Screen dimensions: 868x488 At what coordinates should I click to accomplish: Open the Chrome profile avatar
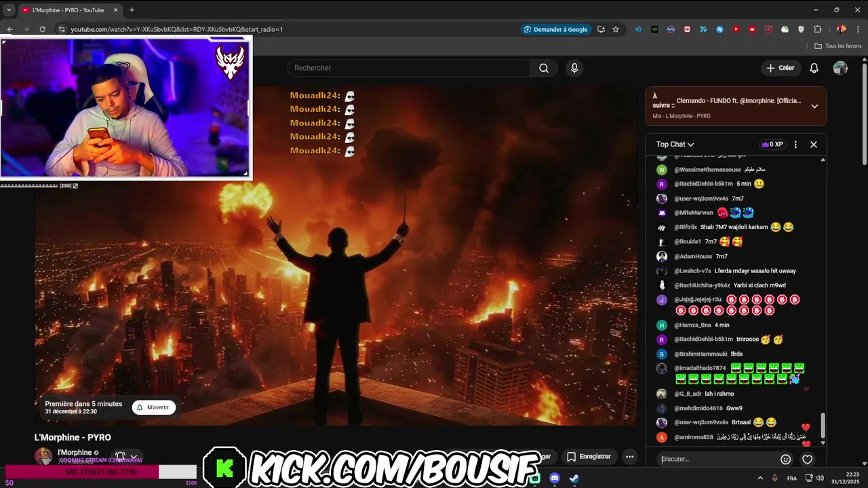(842, 29)
